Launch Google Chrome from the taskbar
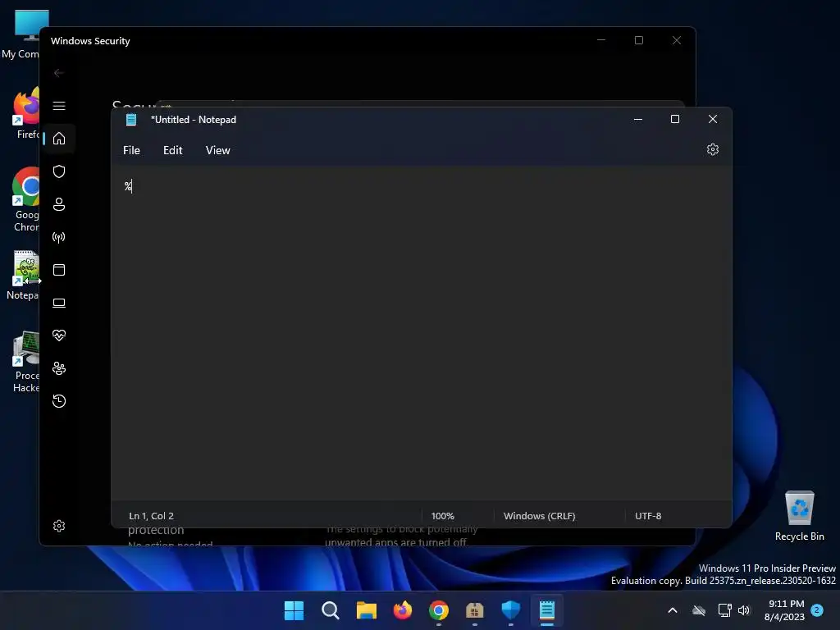 pos(439,610)
